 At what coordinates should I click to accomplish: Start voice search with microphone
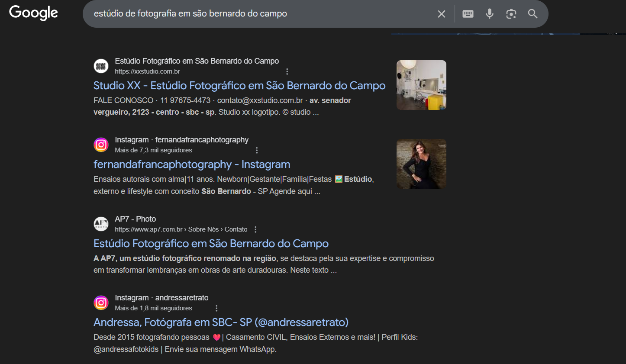(x=489, y=14)
